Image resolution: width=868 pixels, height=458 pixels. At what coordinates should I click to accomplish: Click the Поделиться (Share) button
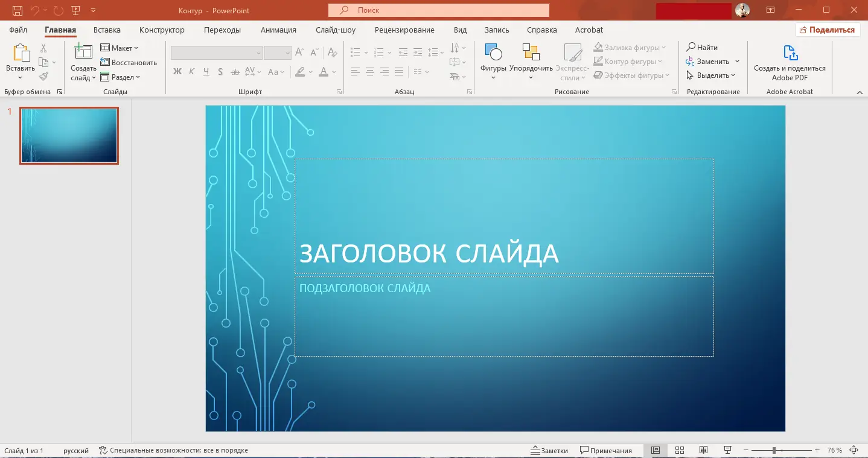click(x=828, y=29)
